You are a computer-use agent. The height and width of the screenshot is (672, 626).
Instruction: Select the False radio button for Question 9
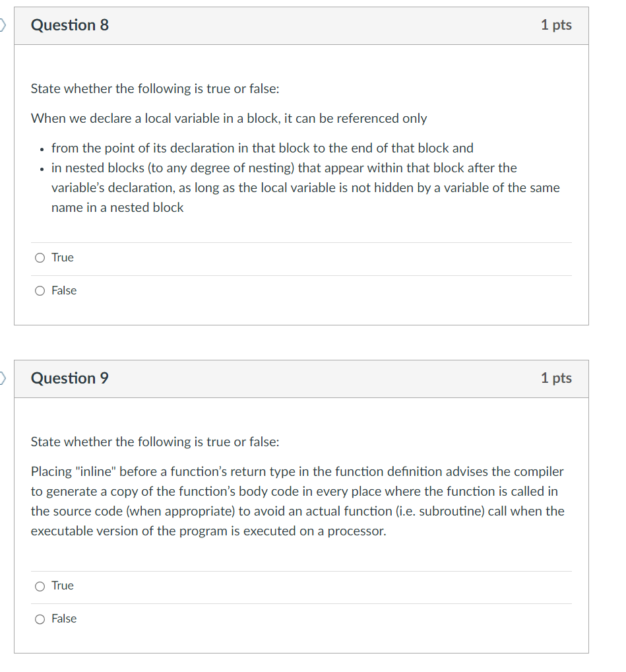(40, 619)
